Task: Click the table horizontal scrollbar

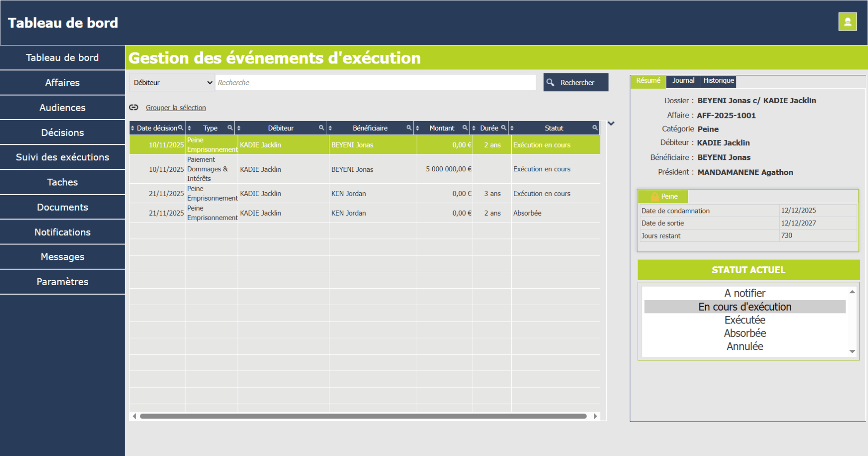Action: pos(363,416)
